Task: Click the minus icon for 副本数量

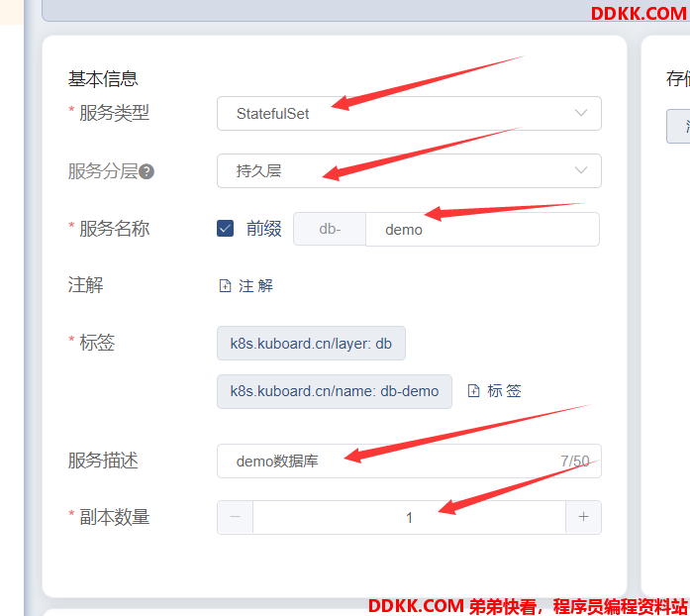Action: (x=236, y=517)
